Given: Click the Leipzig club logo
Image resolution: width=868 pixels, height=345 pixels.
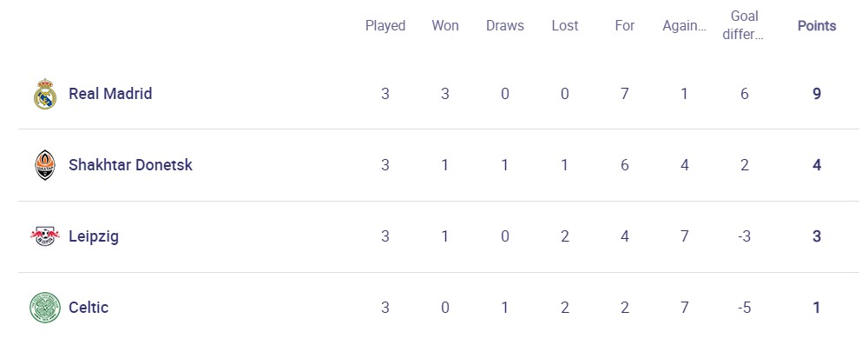Looking at the screenshot, I should pyautogui.click(x=45, y=236).
